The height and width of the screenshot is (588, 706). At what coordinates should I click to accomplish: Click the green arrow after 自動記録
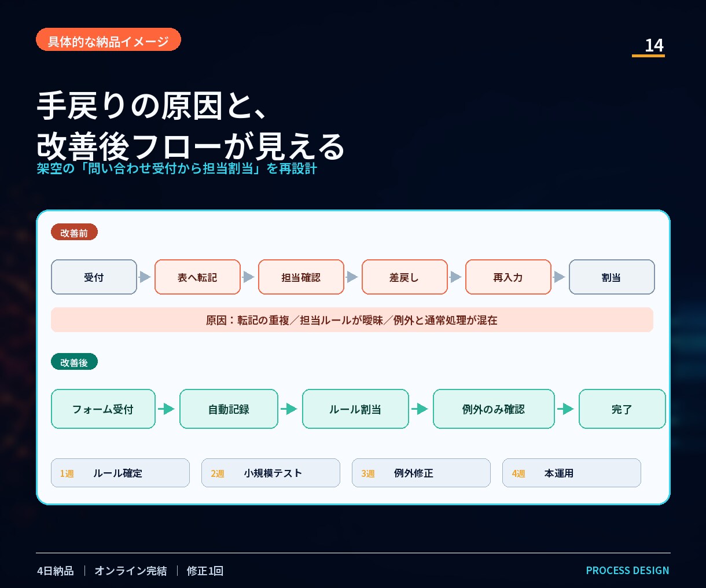(x=289, y=409)
